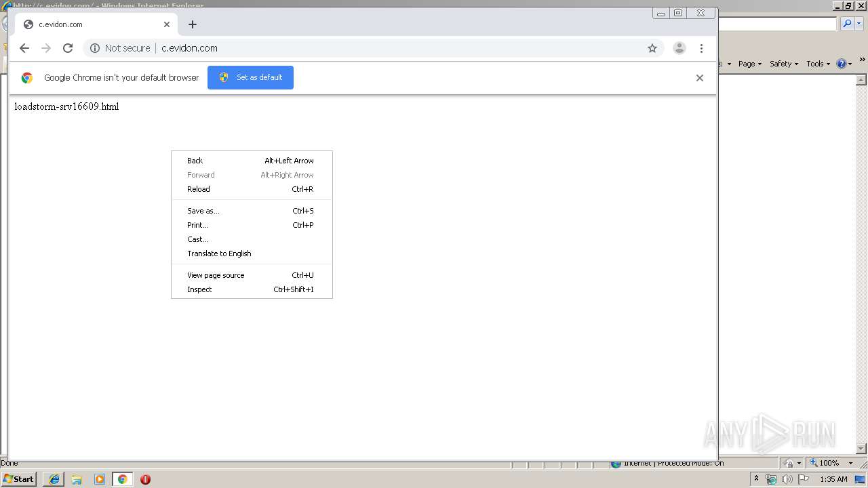Open Internet Explorer from the taskbar
The image size is (868, 488).
[54, 479]
